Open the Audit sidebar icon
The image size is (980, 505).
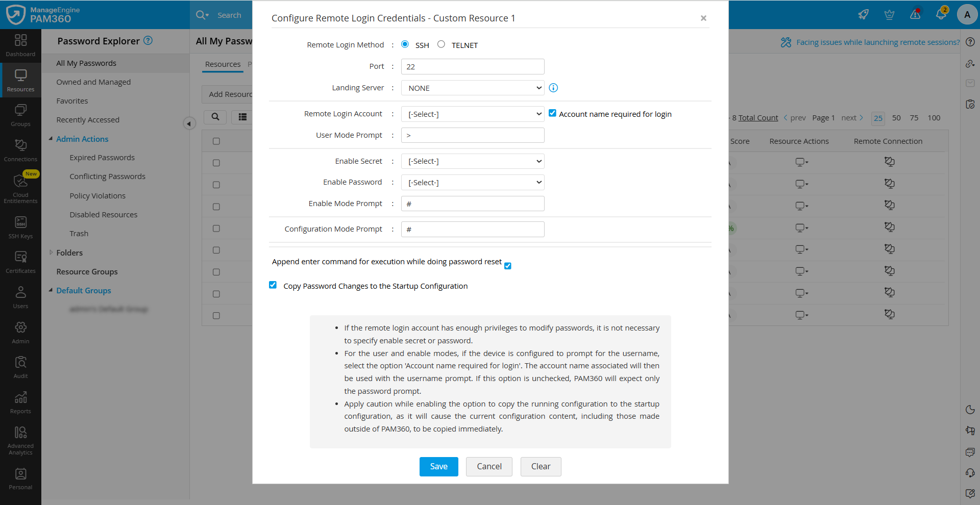tap(20, 367)
